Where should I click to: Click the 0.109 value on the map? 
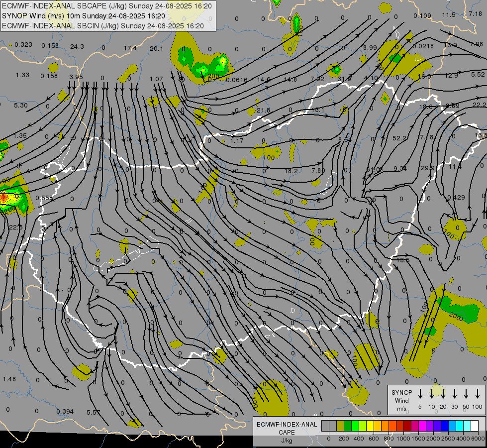click(x=422, y=15)
